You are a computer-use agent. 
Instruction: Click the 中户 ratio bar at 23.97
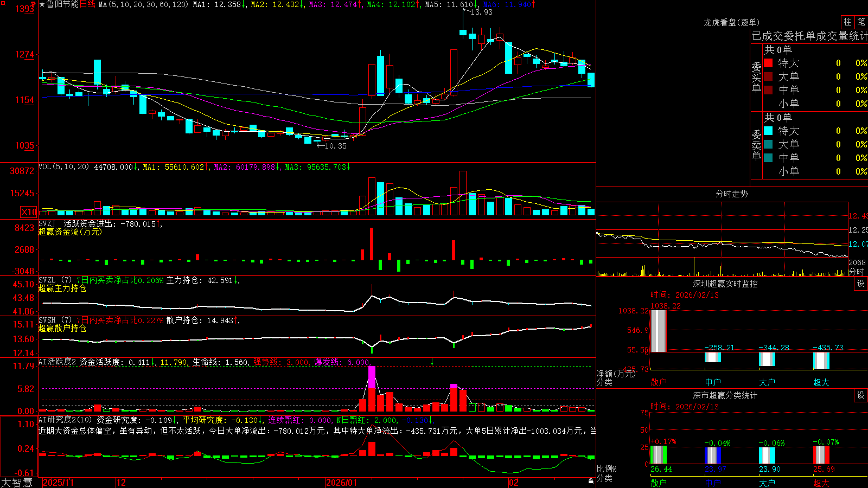click(x=713, y=455)
